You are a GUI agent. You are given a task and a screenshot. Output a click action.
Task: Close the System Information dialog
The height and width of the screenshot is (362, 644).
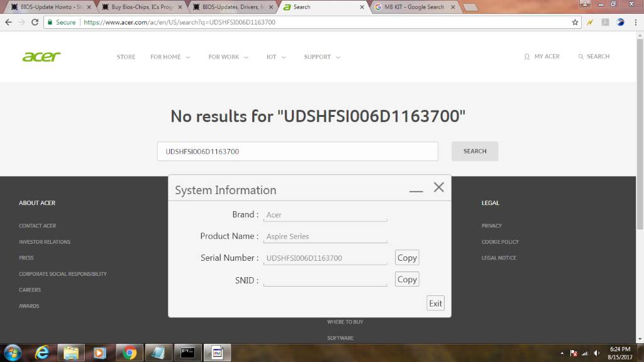[438, 187]
